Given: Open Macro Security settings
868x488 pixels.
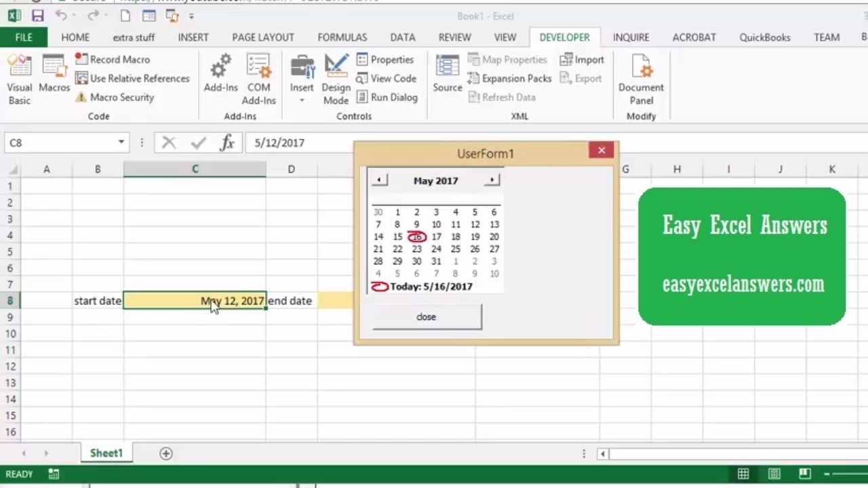Looking at the screenshot, I should 114,98.
